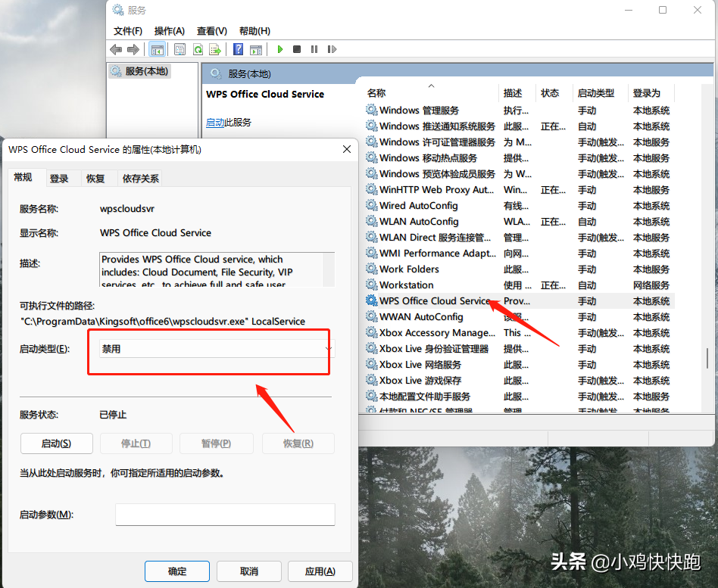Open the 操作(A) menu

170,31
